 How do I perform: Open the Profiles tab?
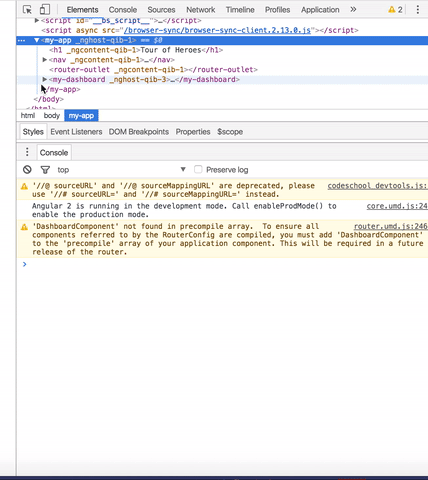tap(277, 10)
